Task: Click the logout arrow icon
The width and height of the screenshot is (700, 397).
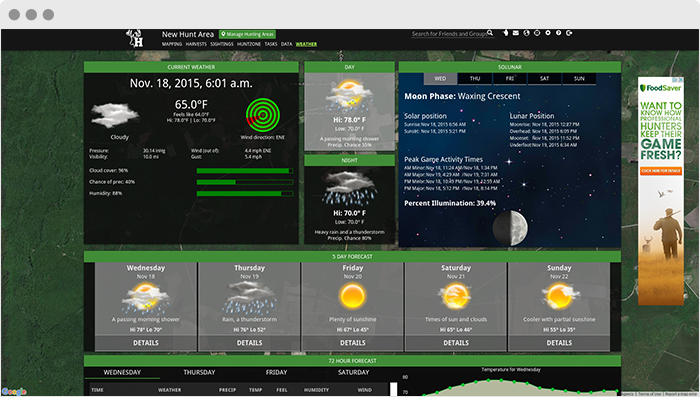Action: [x=569, y=33]
